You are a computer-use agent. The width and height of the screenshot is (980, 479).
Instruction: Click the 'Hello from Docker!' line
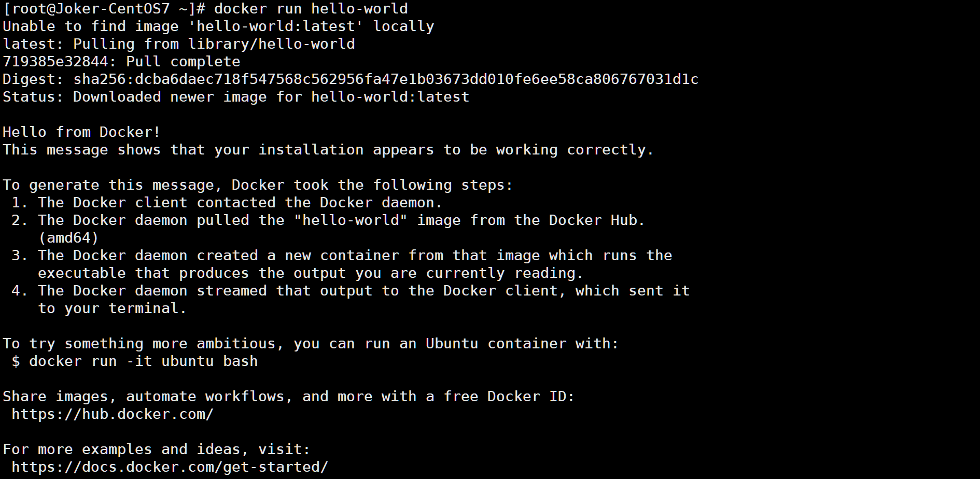click(x=81, y=132)
